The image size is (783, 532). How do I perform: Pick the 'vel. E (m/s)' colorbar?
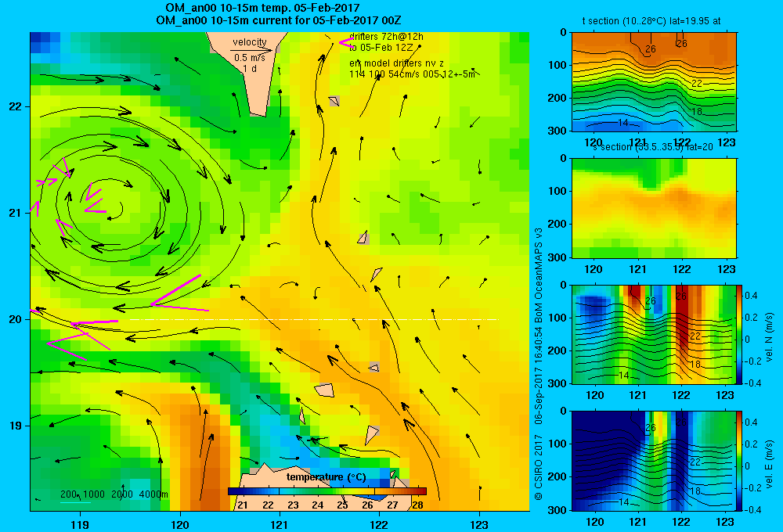739,461
